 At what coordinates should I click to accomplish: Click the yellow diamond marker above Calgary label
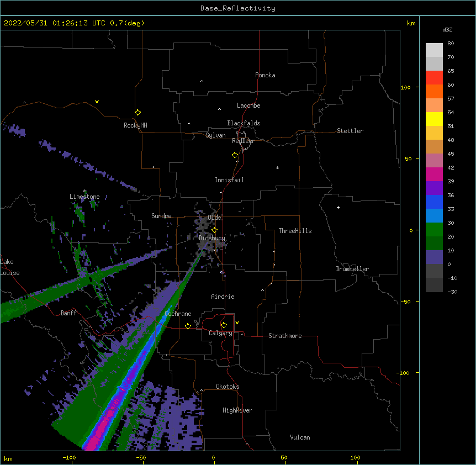point(224,325)
